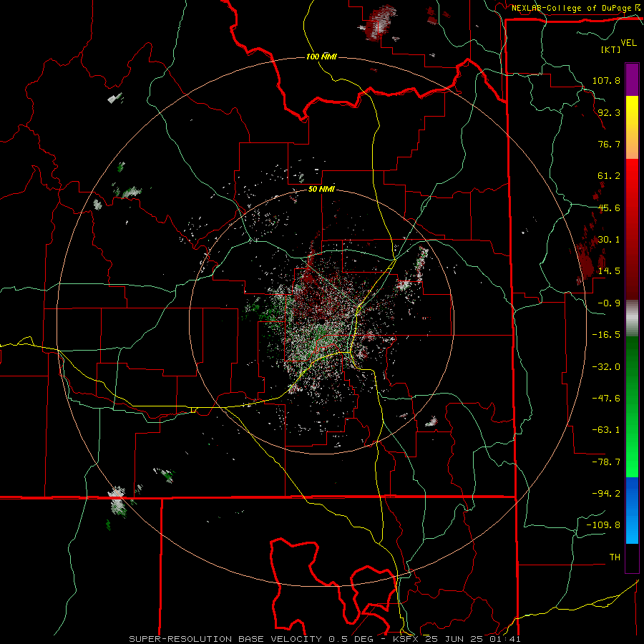Click the 61.2 velocity scale value
644x644 pixels.
point(609,176)
